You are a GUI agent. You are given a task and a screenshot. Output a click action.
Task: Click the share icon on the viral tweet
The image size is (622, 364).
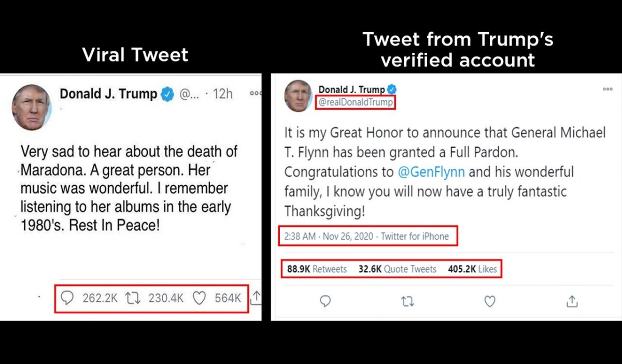coord(256,298)
